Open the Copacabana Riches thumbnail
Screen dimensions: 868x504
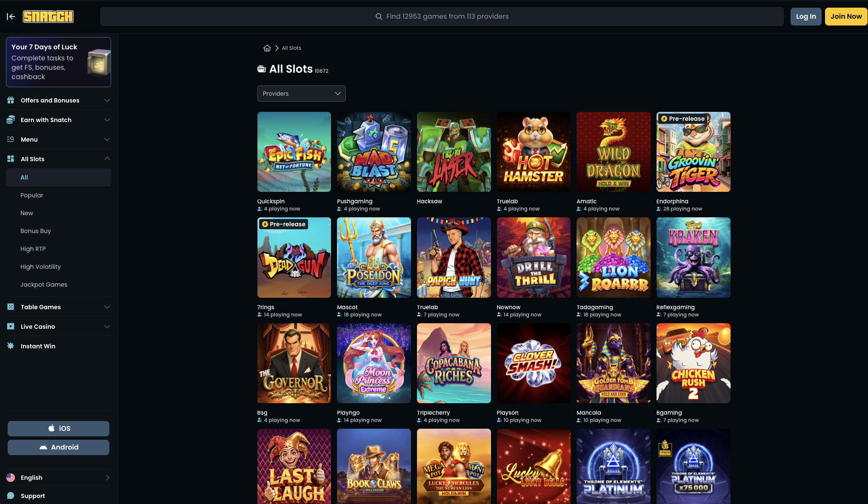tap(454, 363)
